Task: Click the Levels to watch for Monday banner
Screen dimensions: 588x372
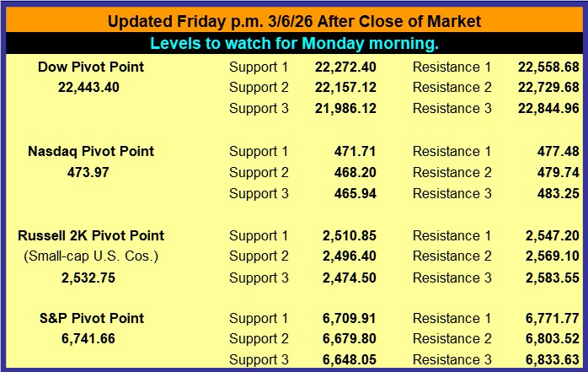Action: (294, 43)
